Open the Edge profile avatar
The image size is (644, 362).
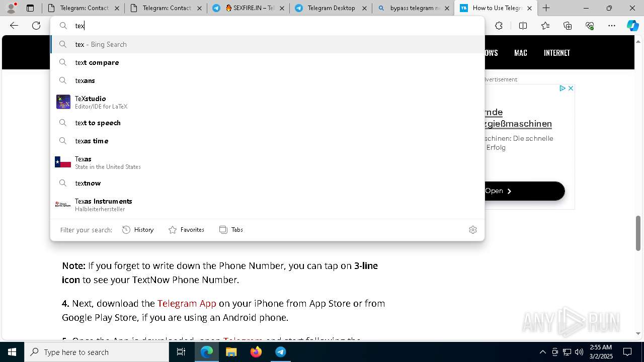coord(11,8)
